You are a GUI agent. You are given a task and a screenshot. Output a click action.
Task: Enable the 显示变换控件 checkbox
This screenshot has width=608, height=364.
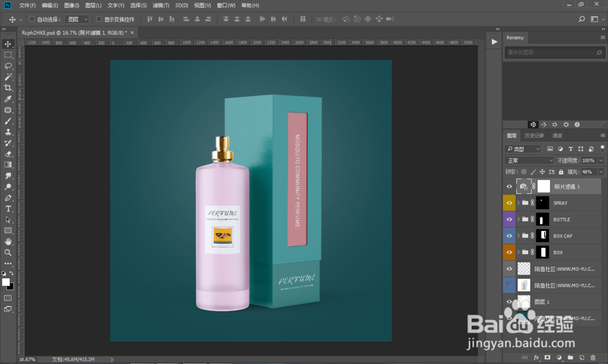[x=99, y=19]
